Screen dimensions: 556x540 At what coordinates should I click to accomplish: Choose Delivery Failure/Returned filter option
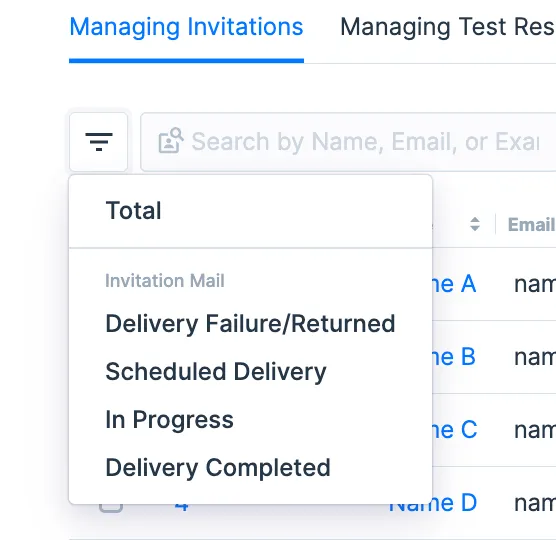[250, 323]
